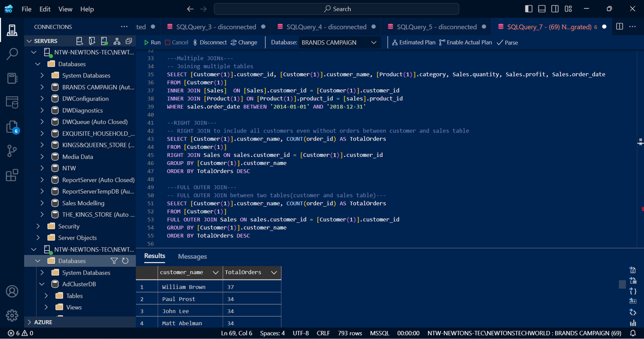Select the William Brown cell in results
This screenshot has width=644, height=339.
pos(191,287)
